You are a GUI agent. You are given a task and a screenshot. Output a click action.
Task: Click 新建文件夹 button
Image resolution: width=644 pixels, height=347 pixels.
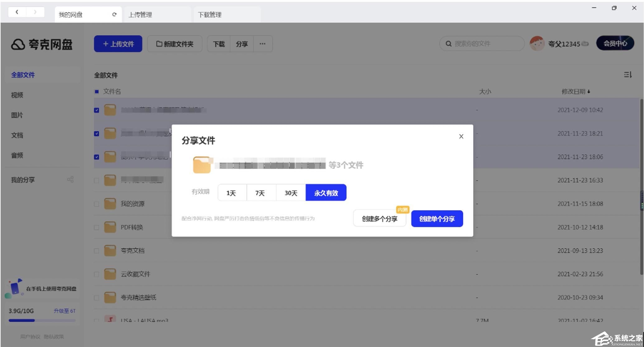(175, 44)
